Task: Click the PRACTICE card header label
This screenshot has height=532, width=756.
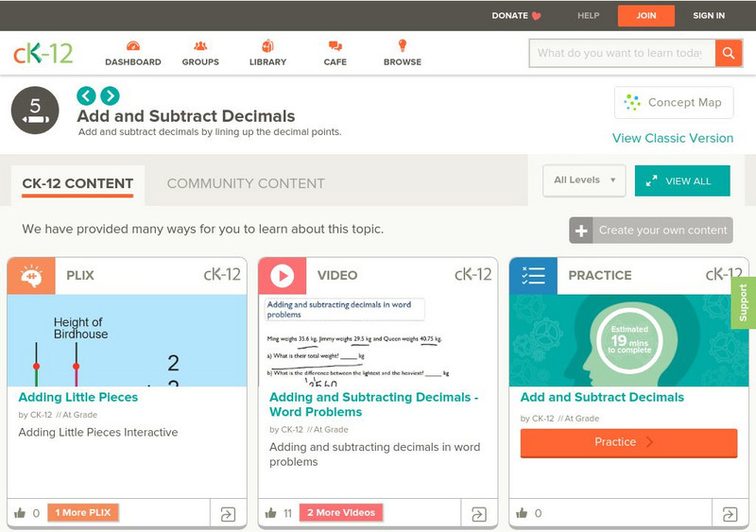Action: point(600,275)
